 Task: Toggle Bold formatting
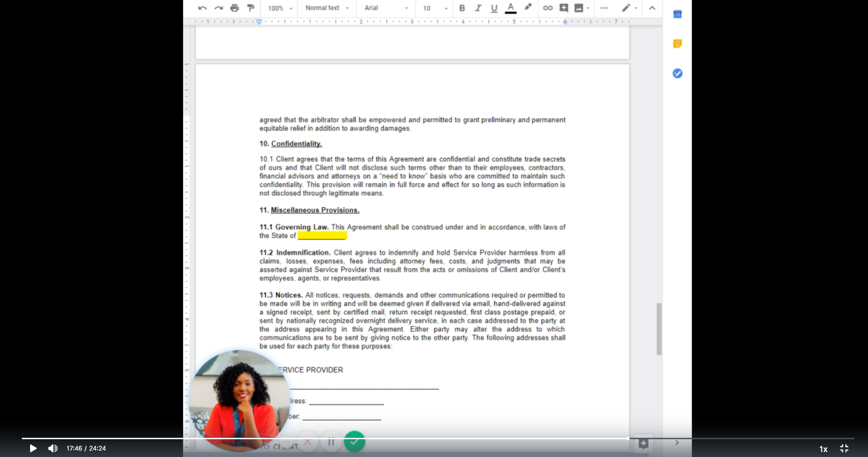(x=462, y=8)
